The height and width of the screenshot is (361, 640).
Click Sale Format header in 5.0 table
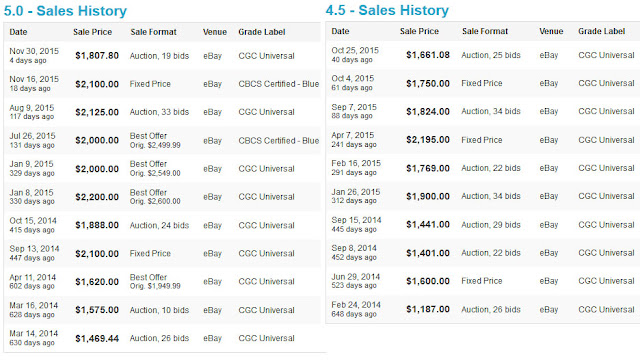153,32
